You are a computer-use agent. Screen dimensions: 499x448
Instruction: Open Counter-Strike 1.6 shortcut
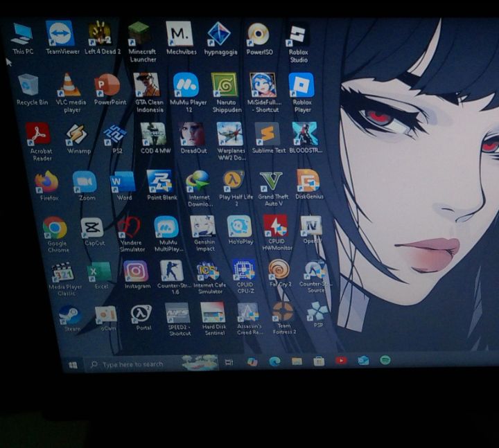click(x=173, y=277)
